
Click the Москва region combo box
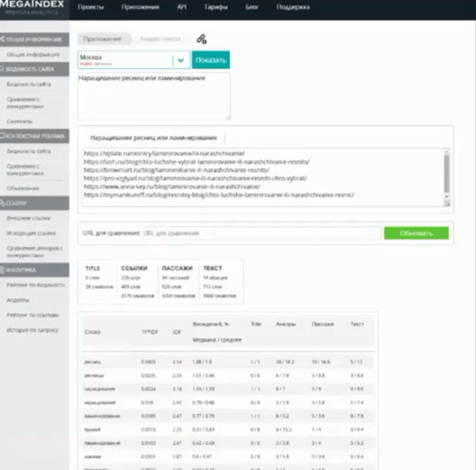(x=125, y=59)
